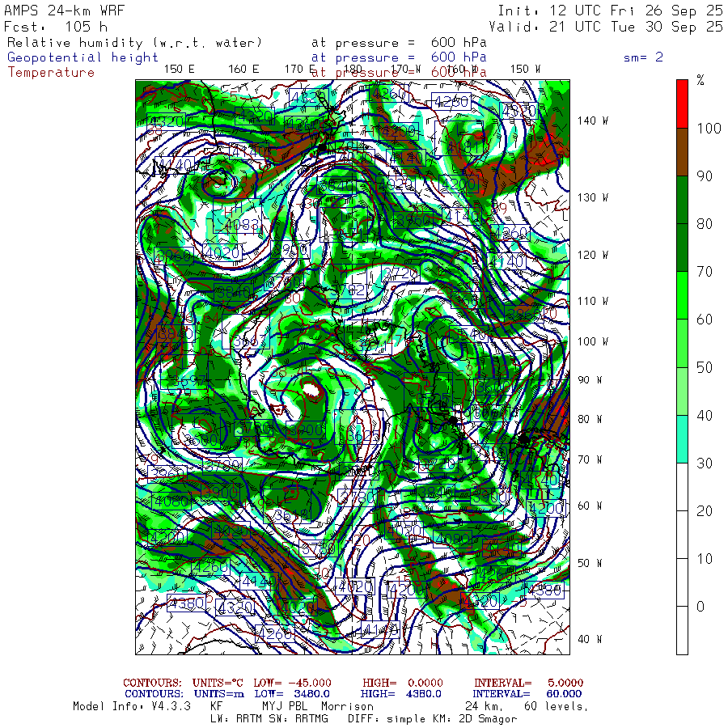Image resolution: width=728 pixels, height=728 pixels.
Task: Click the red 'Temperature' legend label
Action: pyautogui.click(x=51, y=72)
